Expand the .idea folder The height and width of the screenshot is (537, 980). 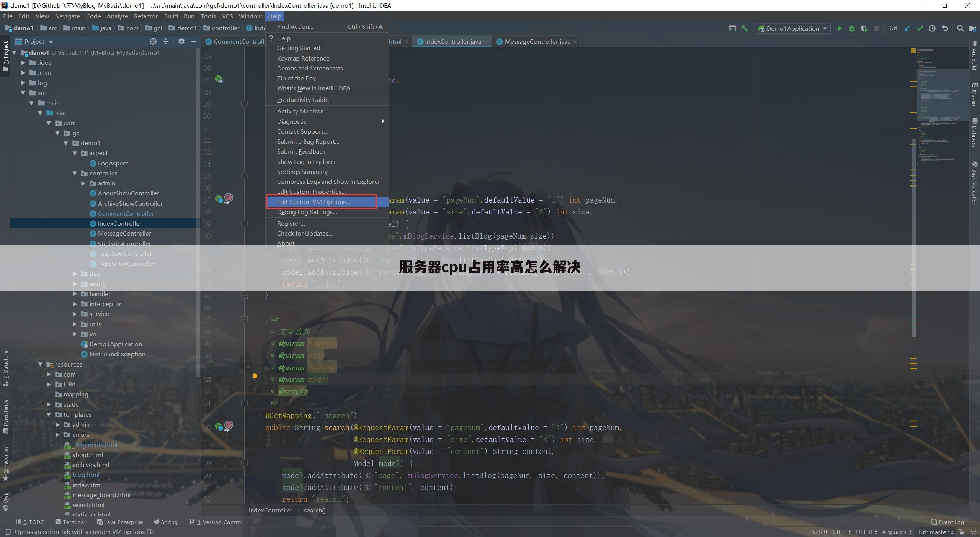[x=23, y=62]
